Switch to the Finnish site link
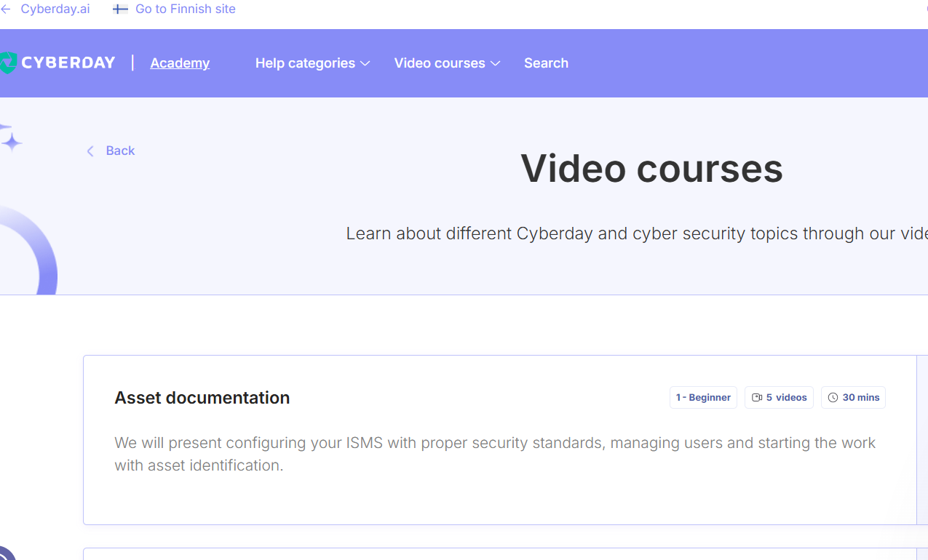The image size is (928, 560). 185,9
